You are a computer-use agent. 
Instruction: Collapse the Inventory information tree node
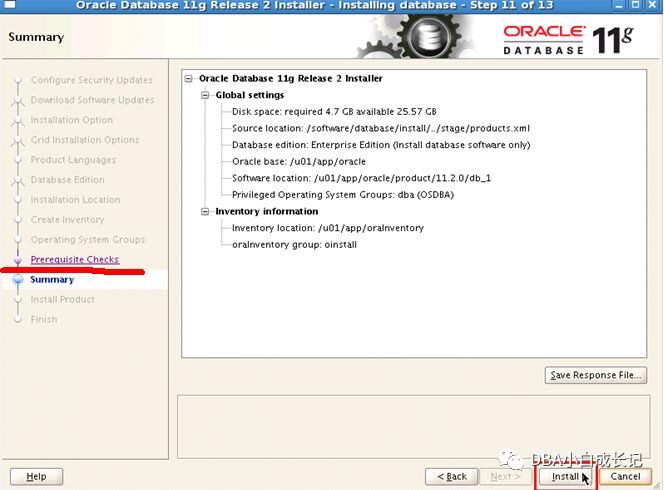(x=205, y=211)
